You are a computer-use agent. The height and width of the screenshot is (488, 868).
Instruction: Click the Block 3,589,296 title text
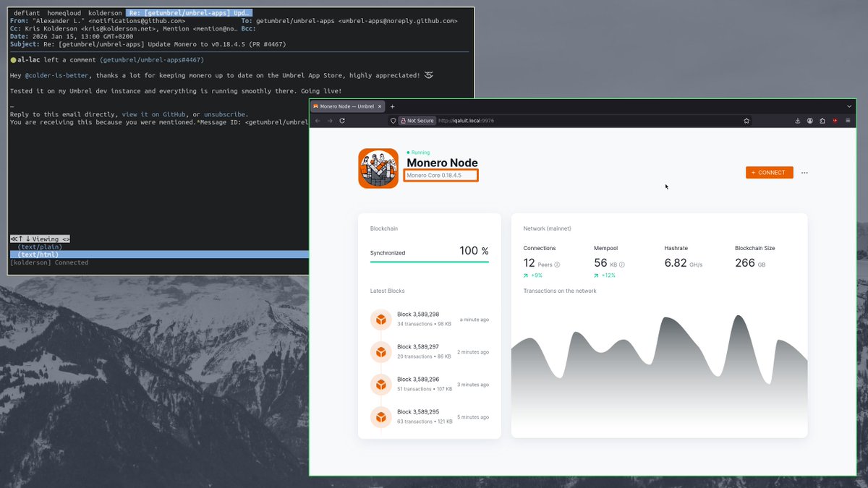pos(418,379)
